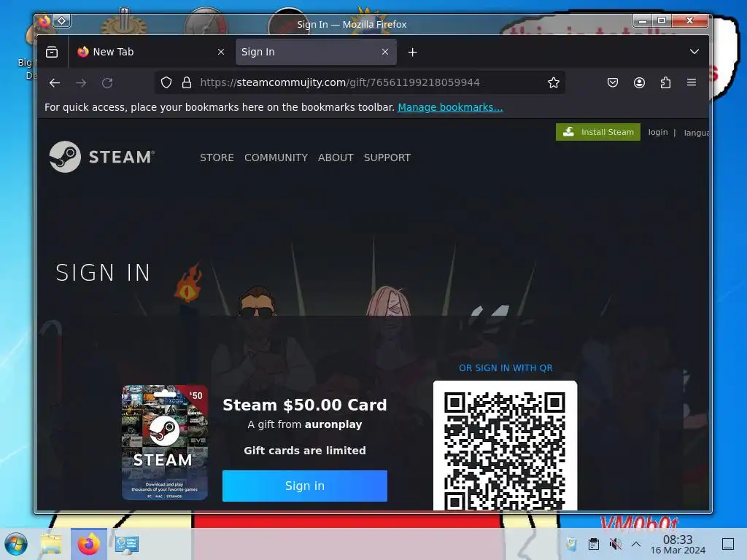Close the New Tab tab

tap(221, 52)
